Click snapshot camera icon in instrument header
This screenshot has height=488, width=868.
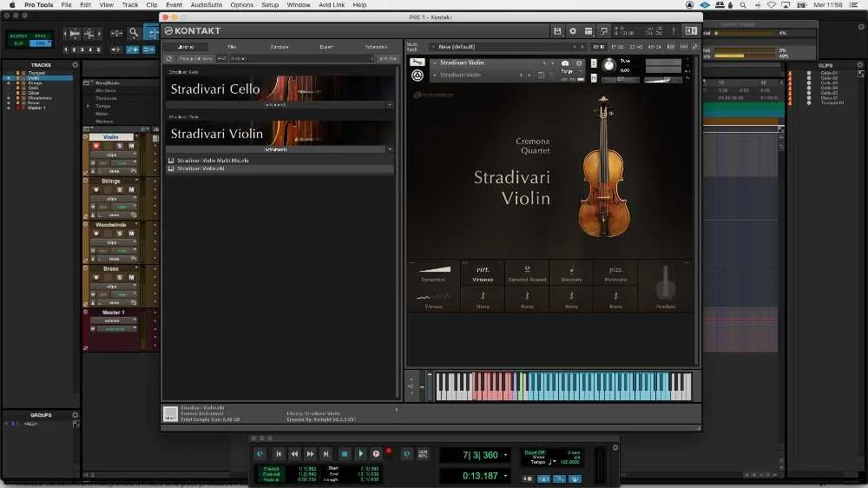pyautogui.click(x=565, y=63)
